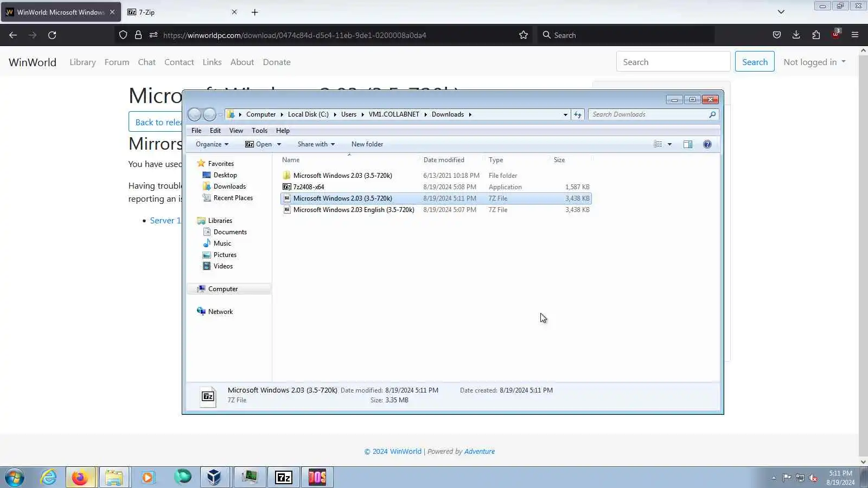This screenshot has height=488, width=868.
Task: Go back in Explorer window history
Action: [x=194, y=114]
